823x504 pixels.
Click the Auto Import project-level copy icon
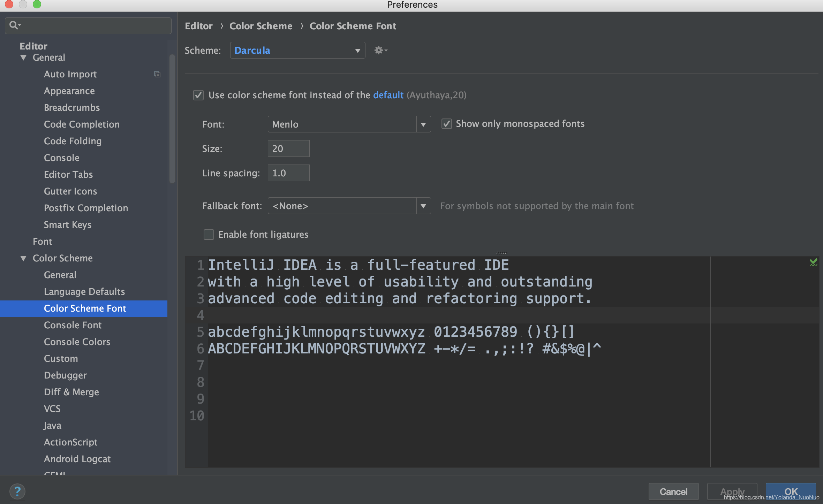pyautogui.click(x=157, y=74)
